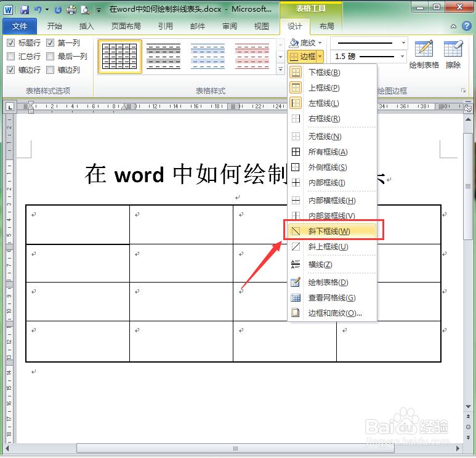Screen dimensions: 476x458
Task: Open Customize Quick Access Toolbar dropdown
Action: 99,10
